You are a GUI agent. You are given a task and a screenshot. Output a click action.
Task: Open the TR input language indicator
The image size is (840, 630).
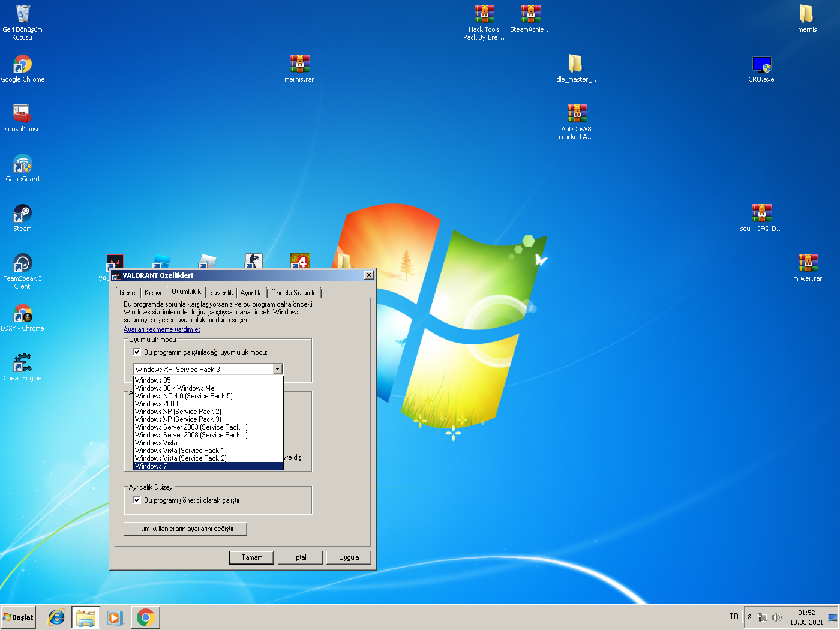[x=734, y=616]
